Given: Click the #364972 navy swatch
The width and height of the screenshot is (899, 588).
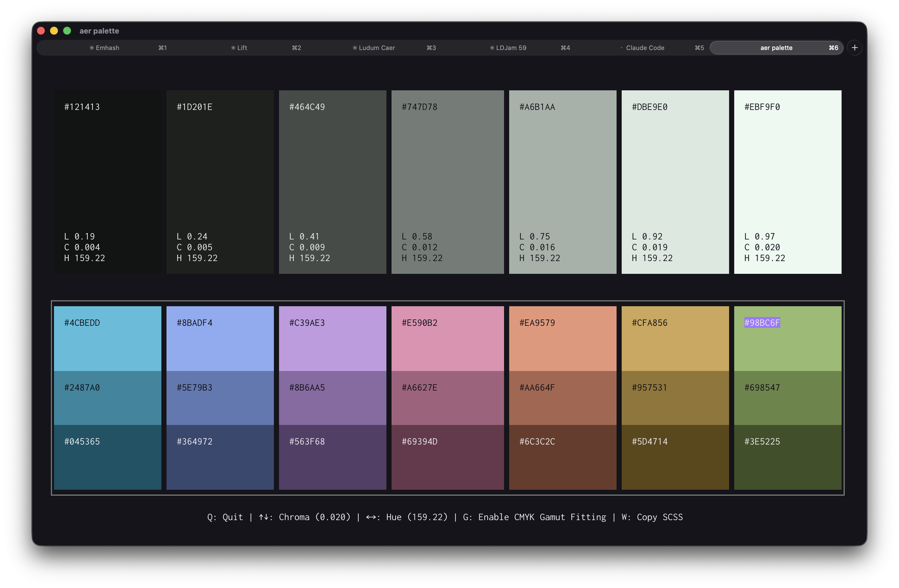Looking at the screenshot, I should (x=220, y=457).
